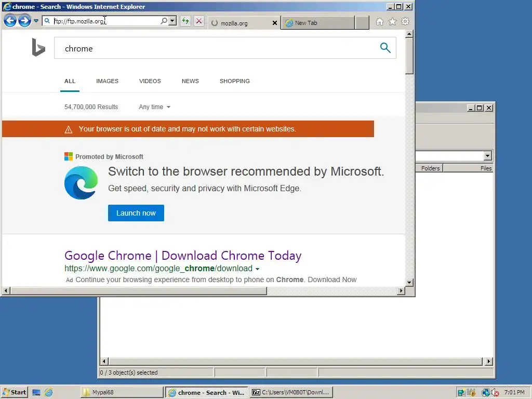Select the IMAGES tab

pos(107,81)
